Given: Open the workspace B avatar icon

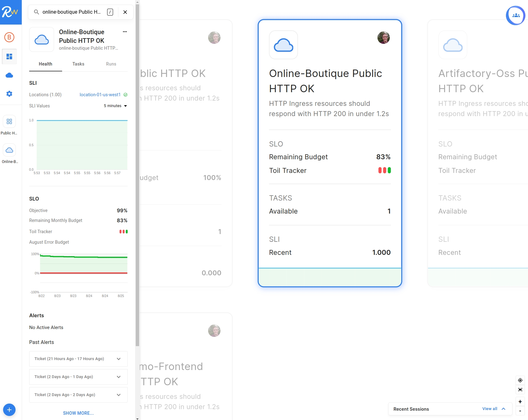Looking at the screenshot, I should click(x=9, y=37).
